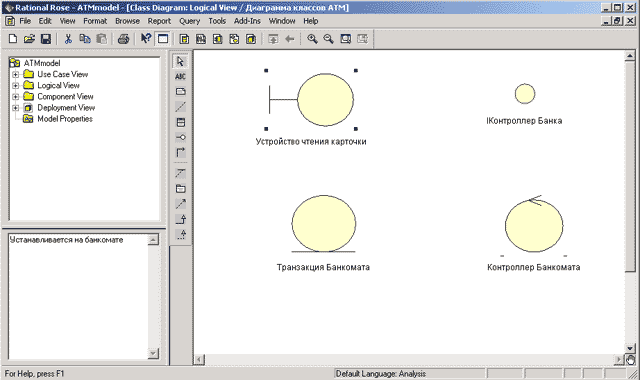The image size is (640, 380).
Task: Print the diagram via printer icon
Action: coord(123,39)
